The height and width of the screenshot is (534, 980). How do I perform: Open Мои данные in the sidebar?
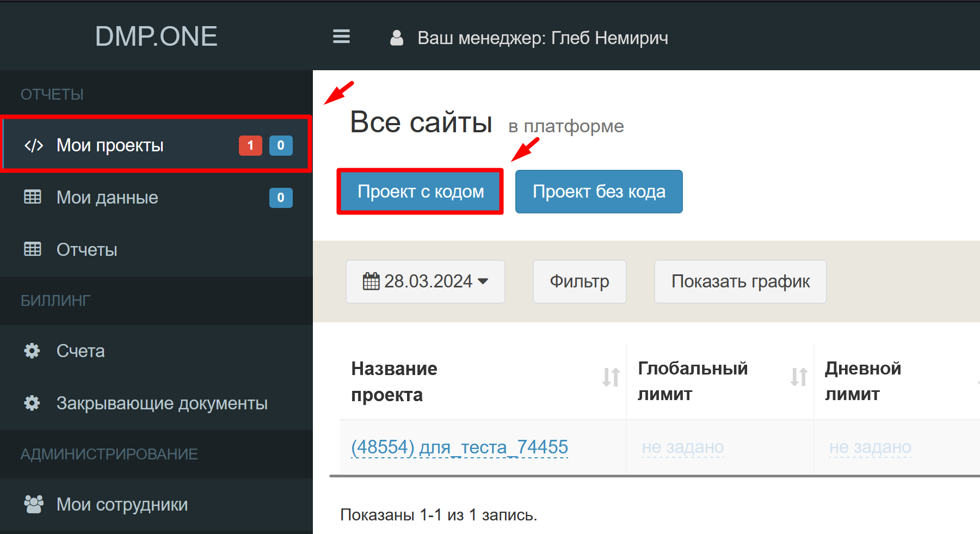coord(156,198)
